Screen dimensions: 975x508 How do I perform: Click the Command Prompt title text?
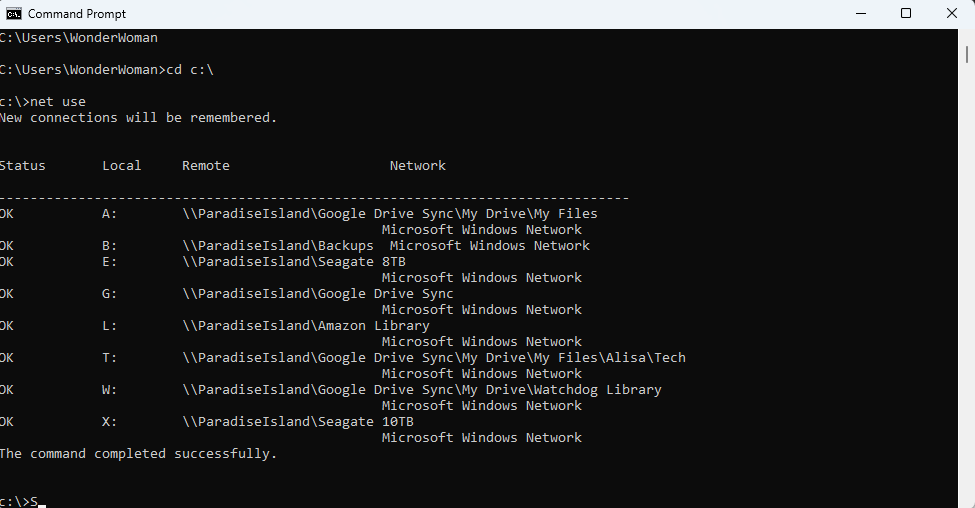pyautogui.click(x=76, y=14)
